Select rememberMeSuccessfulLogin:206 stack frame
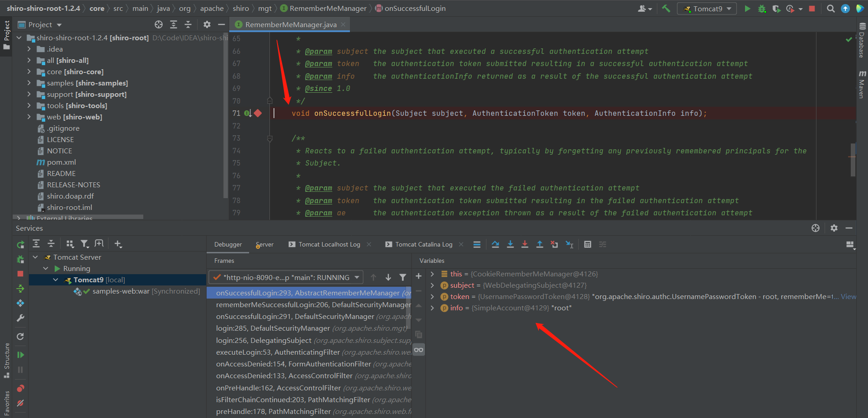Viewport: 868px width, 418px height. point(309,304)
